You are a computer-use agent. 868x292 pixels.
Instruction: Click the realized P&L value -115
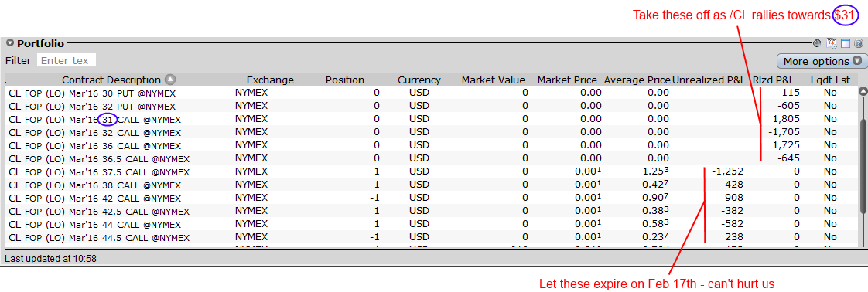(x=789, y=93)
